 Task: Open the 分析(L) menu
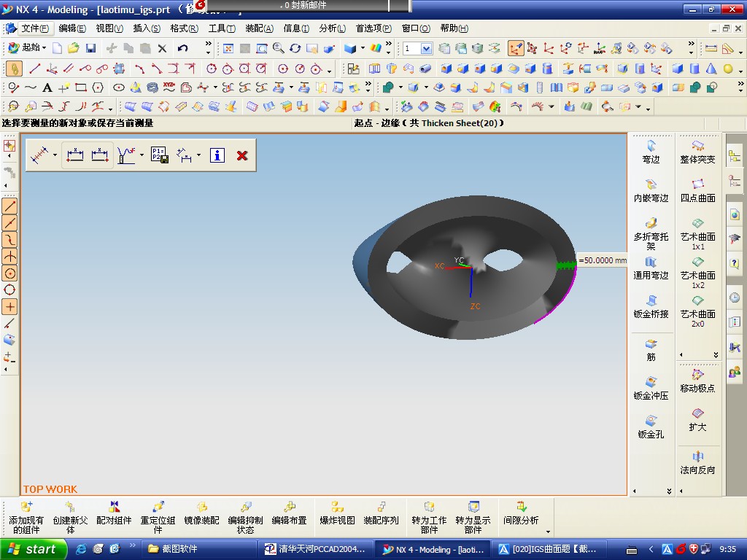click(333, 28)
